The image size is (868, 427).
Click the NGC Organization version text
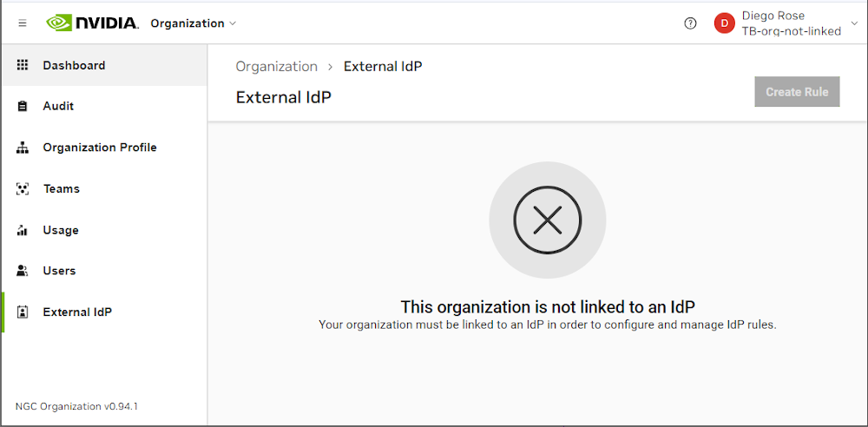[76, 406]
